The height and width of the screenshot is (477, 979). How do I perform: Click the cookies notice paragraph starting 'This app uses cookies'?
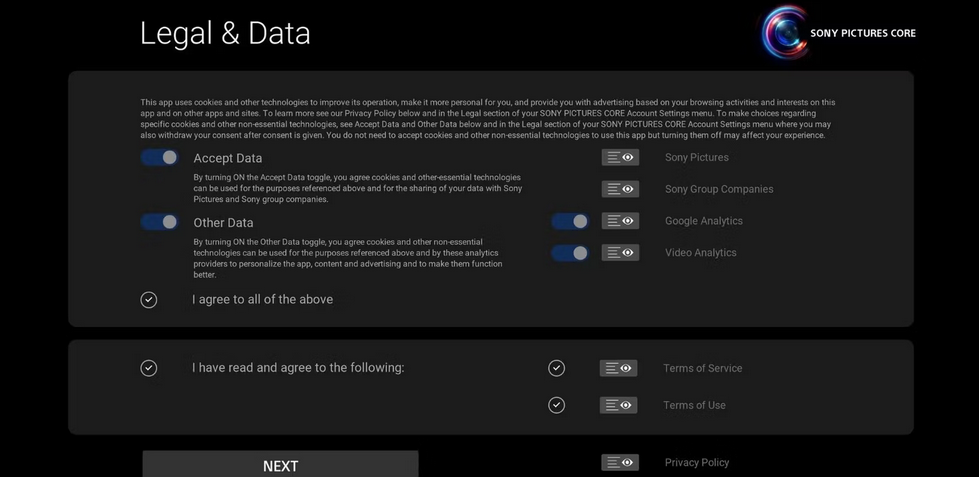(488, 119)
